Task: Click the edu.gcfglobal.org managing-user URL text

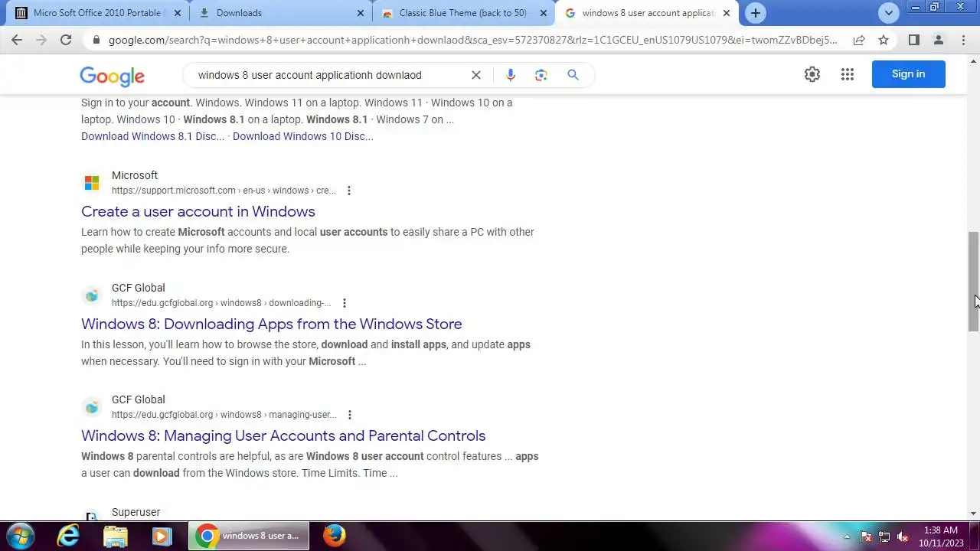Action: click(x=224, y=415)
